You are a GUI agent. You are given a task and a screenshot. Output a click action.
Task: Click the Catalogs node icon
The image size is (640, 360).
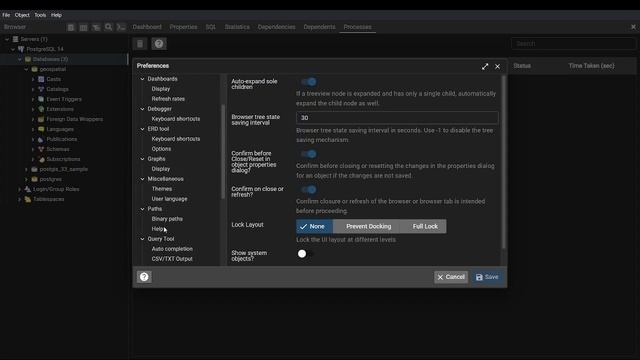41,89
